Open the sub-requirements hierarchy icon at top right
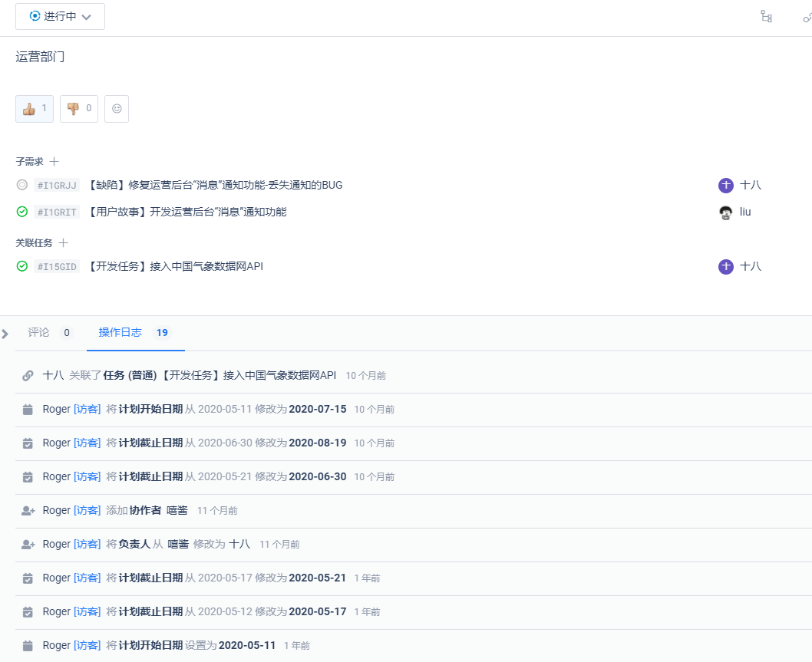This screenshot has height=662, width=812. tap(765, 16)
